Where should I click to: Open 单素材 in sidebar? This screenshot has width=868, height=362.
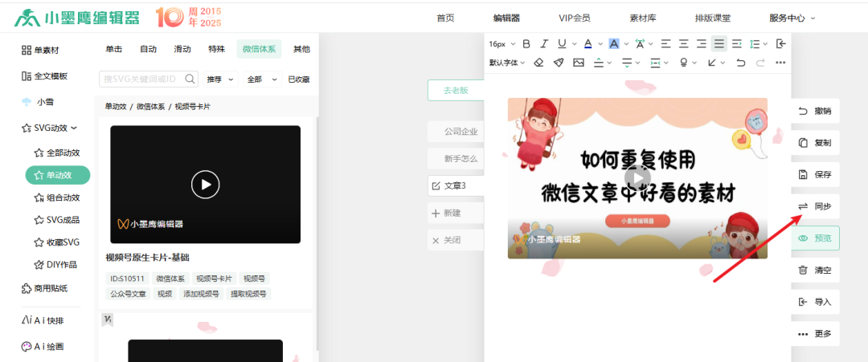[40, 51]
